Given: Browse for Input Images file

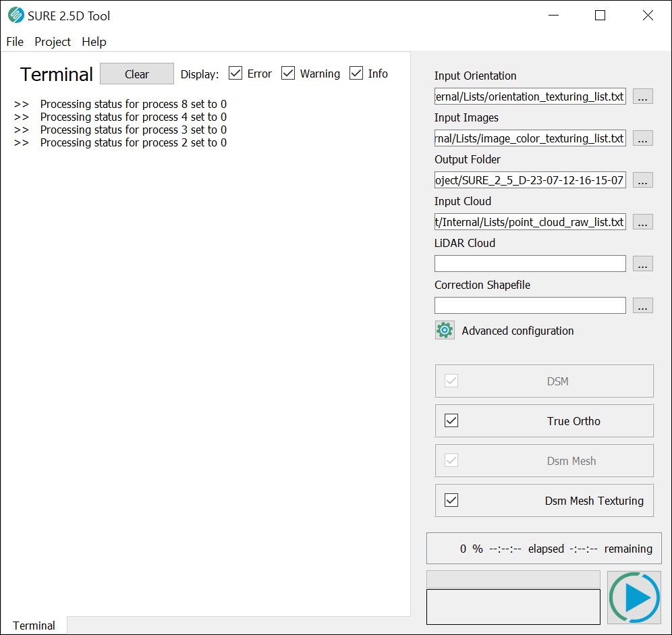Looking at the screenshot, I should coord(642,138).
